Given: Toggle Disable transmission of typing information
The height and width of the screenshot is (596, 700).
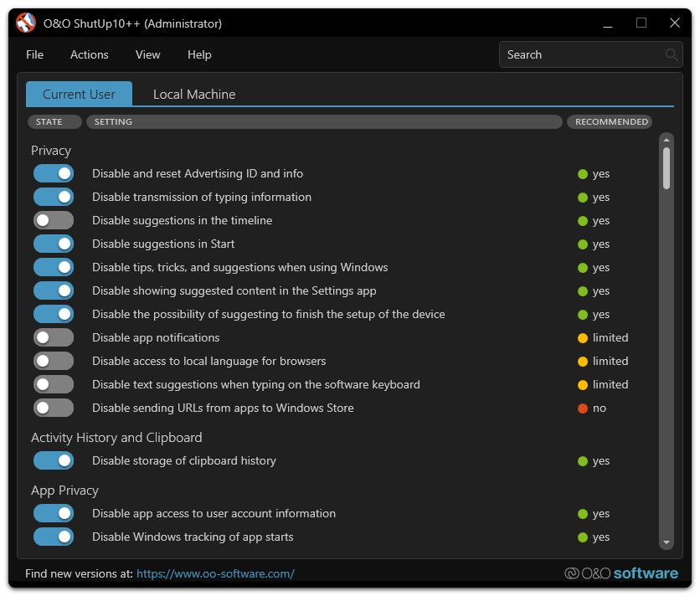Looking at the screenshot, I should click(54, 197).
